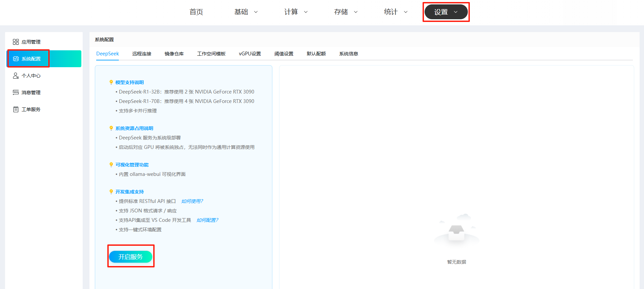Select the DeepSeek tab

pos(108,54)
